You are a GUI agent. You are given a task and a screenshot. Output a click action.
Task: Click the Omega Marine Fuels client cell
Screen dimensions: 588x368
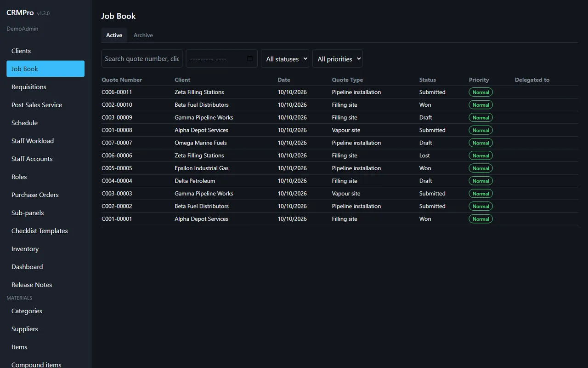201,143
